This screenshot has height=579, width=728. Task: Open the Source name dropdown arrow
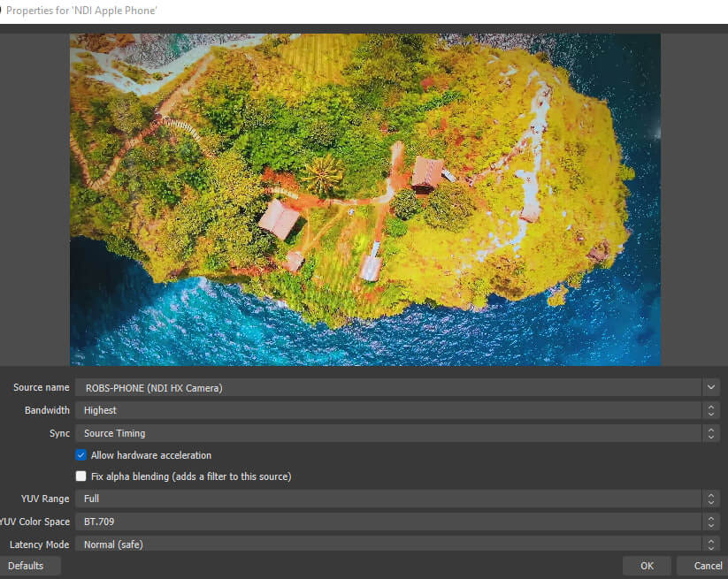tap(710, 387)
